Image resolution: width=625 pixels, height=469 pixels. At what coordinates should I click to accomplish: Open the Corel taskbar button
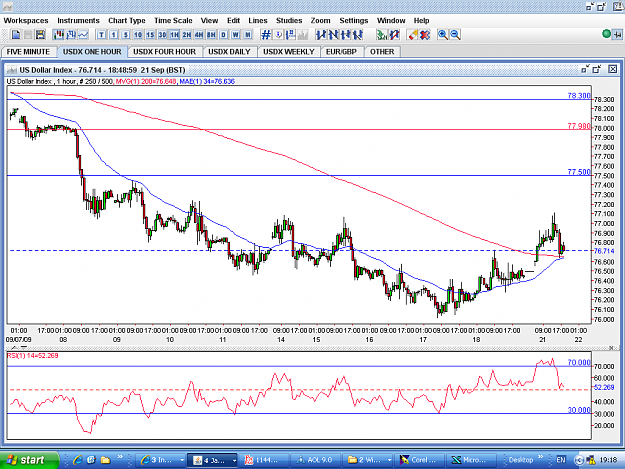tap(419, 460)
